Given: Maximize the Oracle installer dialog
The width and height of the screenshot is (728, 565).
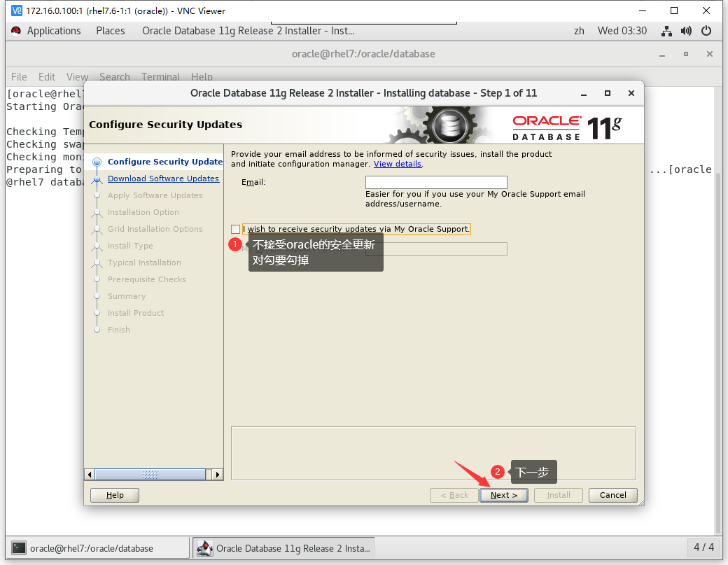Looking at the screenshot, I should [x=608, y=93].
